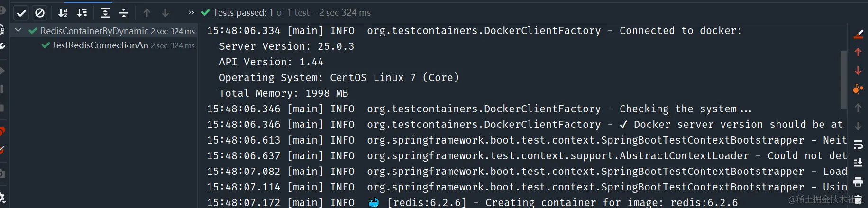Click the console vertical scrollbar
The width and height of the screenshot is (868, 208).
click(844, 80)
